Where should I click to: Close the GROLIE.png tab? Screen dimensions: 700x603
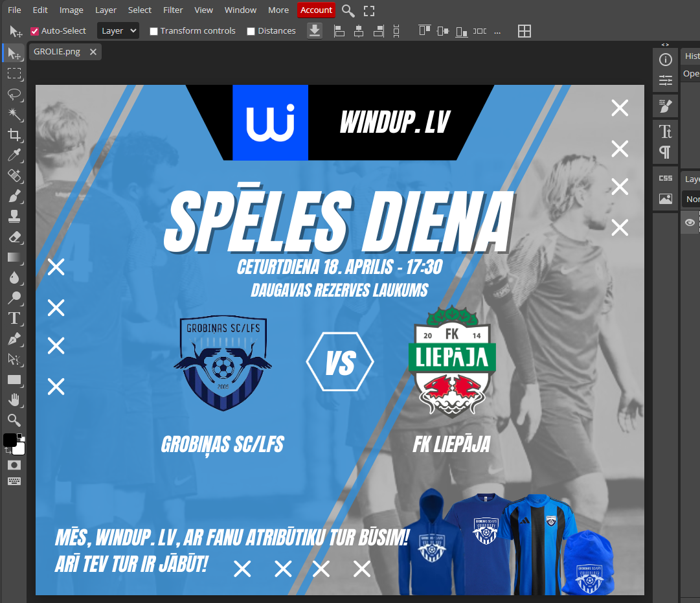click(93, 52)
